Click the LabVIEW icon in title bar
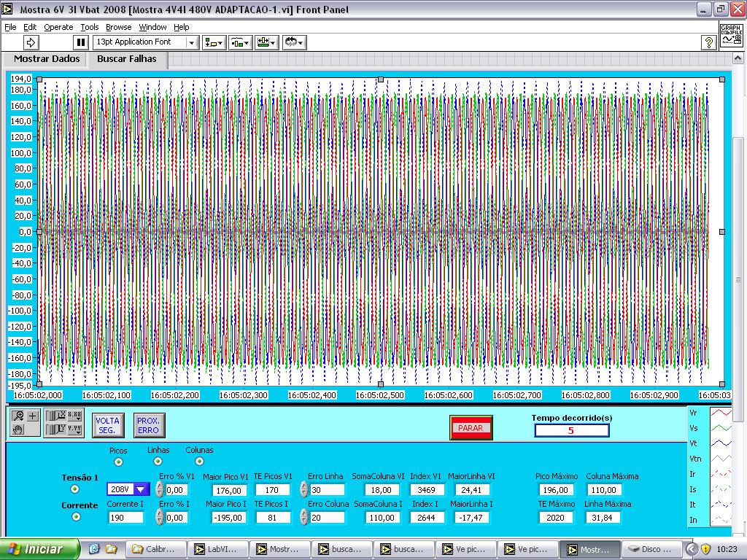The height and width of the screenshot is (560, 747). coord(7,9)
